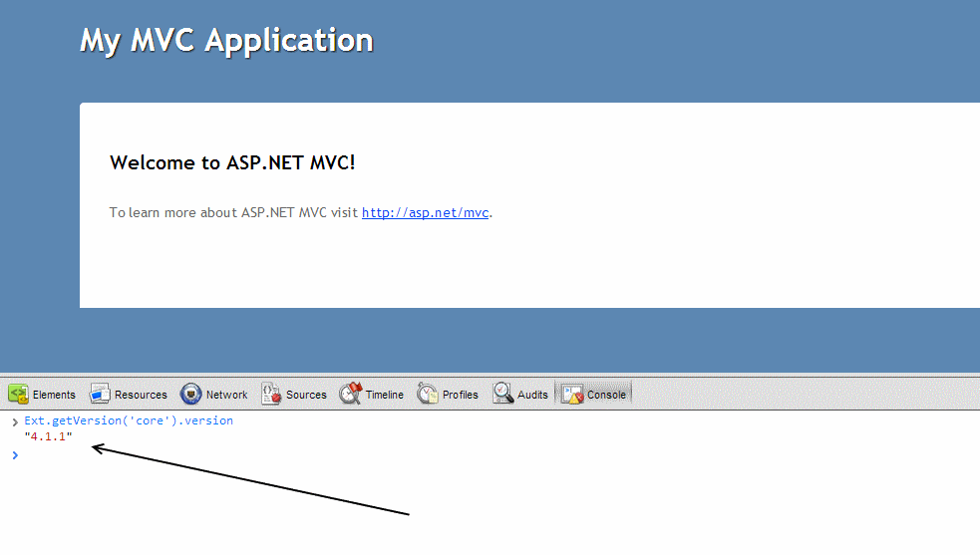Viewport: 980px width, 555px height.
Task: Click the Profiles panel stopwatch icon
Action: click(x=428, y=394)
